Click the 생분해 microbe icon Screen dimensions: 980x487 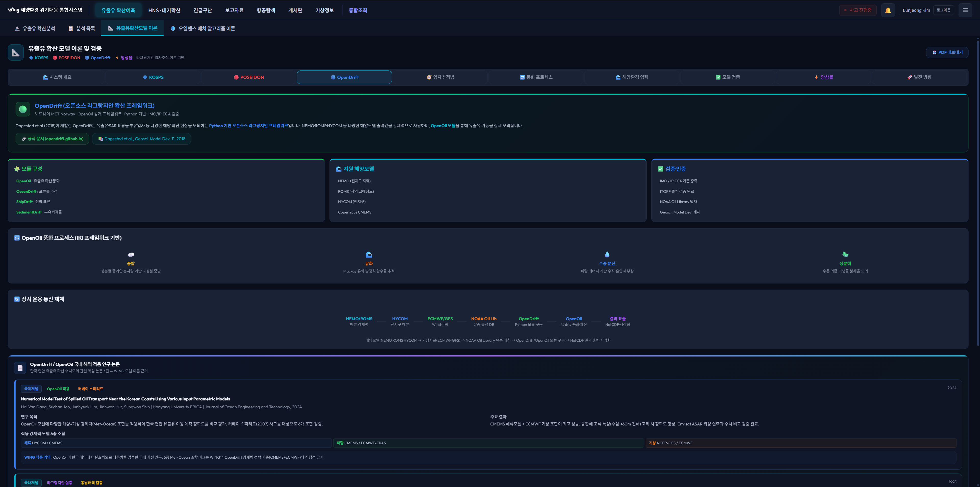(x=845, y=254)
